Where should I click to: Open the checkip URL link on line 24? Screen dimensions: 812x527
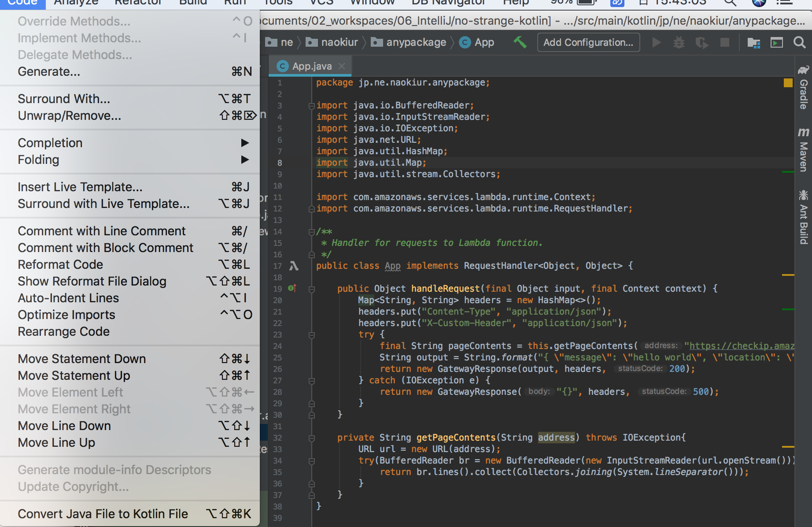pyautogui.click(x=742, y=346)
